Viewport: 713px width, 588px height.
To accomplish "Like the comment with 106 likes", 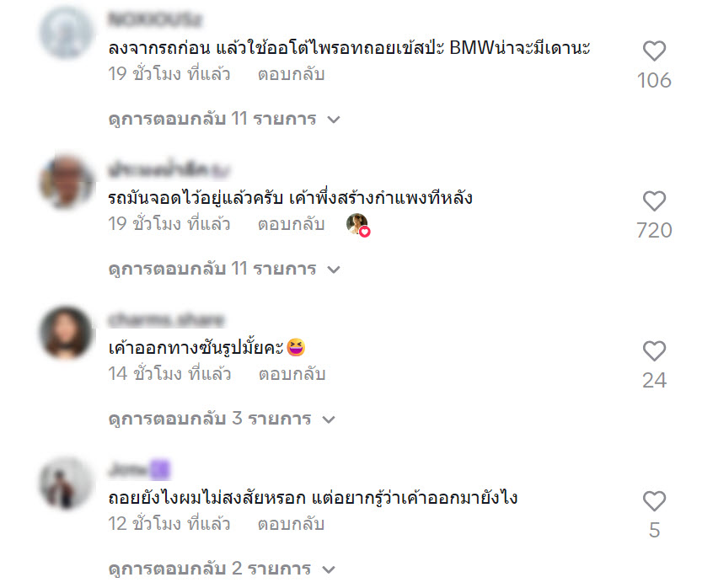I will pyautogui.click(x=654, y=51).
